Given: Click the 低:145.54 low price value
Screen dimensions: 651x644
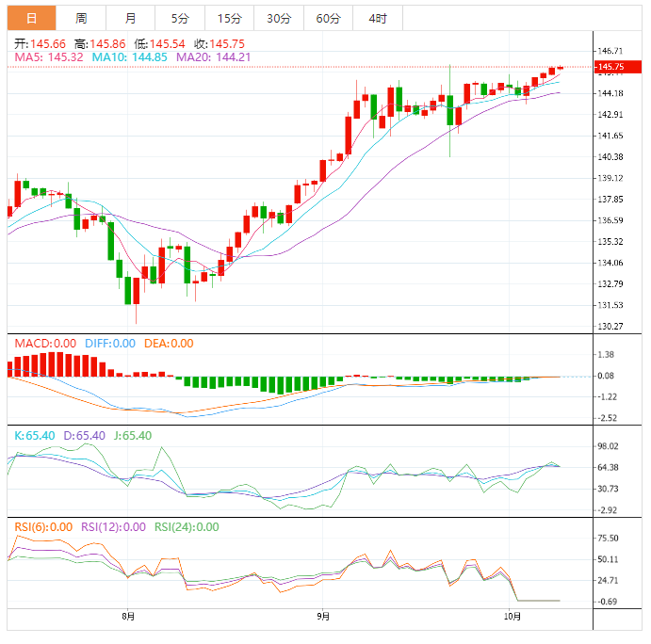Looking at the screenshot, I should pyautogui.click(x=159, y=44).
